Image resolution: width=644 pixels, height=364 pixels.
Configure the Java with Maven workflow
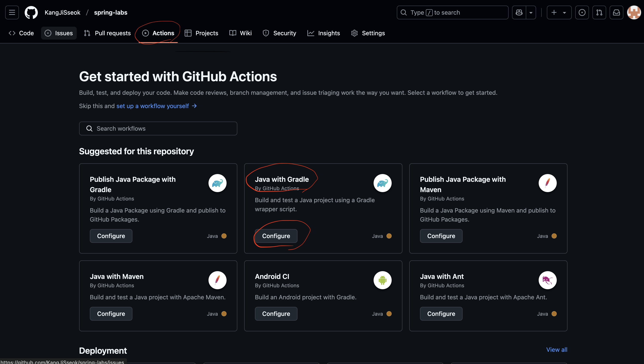click(x=111, y=314)
